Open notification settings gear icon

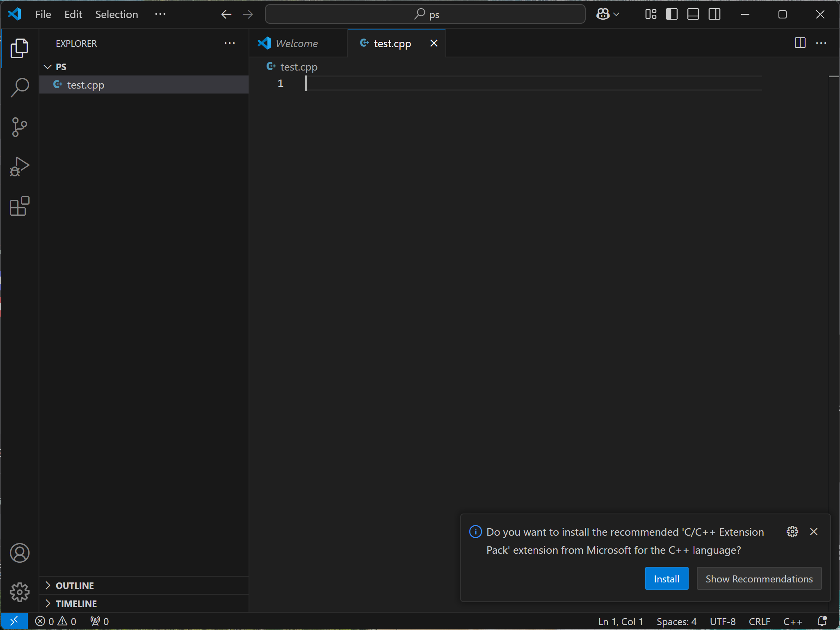[792, 532]
